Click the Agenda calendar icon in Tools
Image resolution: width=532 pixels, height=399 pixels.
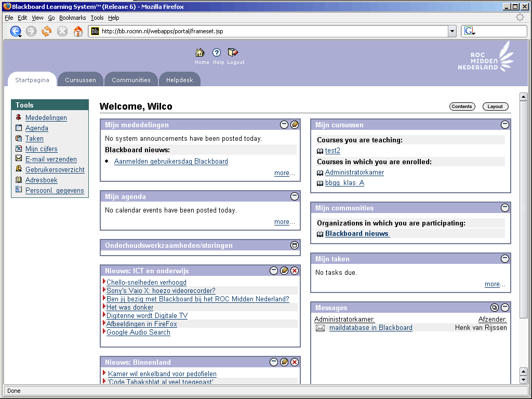(19, 128)
